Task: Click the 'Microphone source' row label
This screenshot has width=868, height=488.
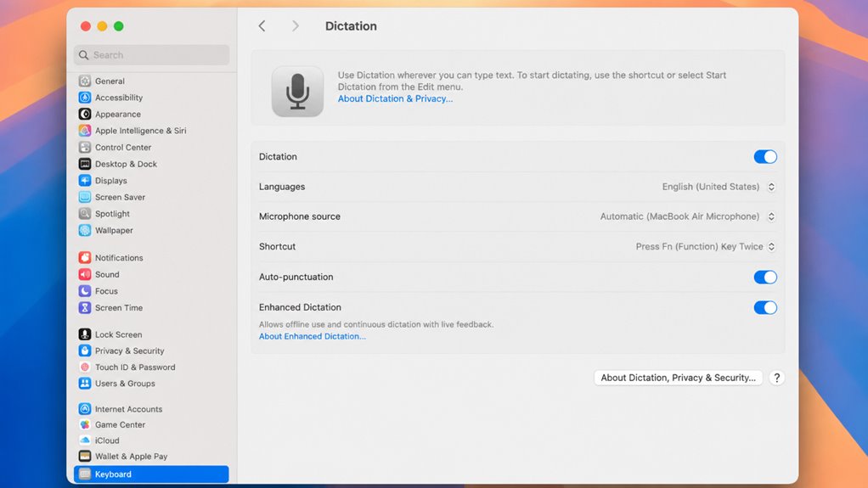Action: tap(300, 216)
